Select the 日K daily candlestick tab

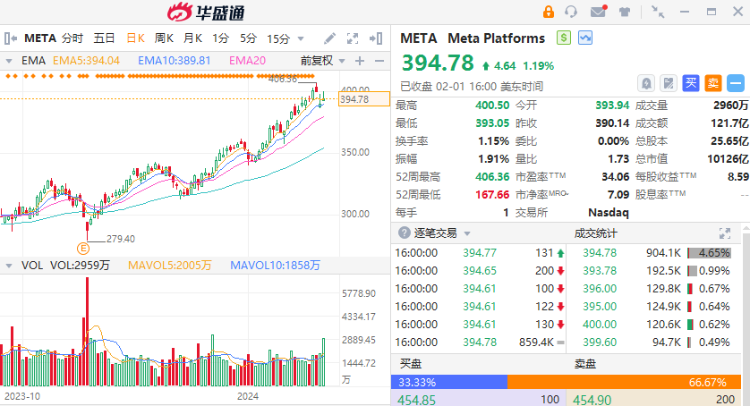click(x=135, y=38)
